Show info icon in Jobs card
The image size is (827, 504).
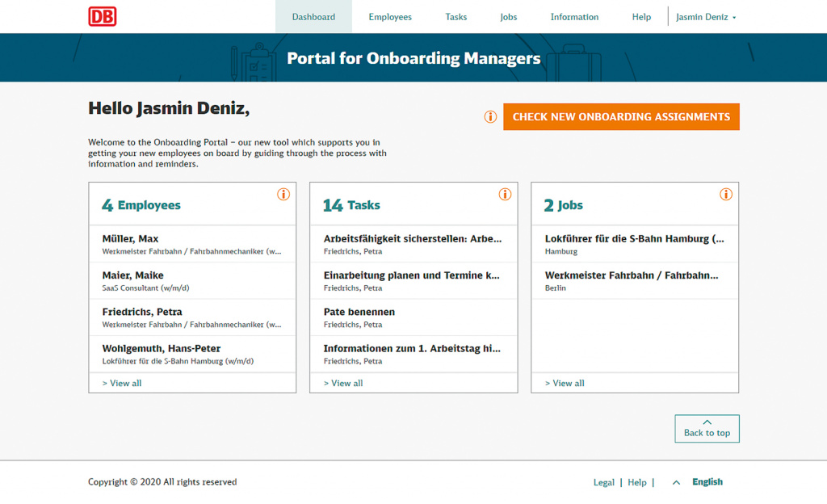726,194
